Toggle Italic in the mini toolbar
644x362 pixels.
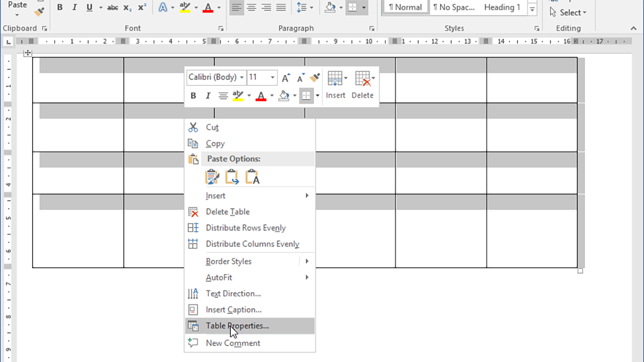[x=208, y=96]
